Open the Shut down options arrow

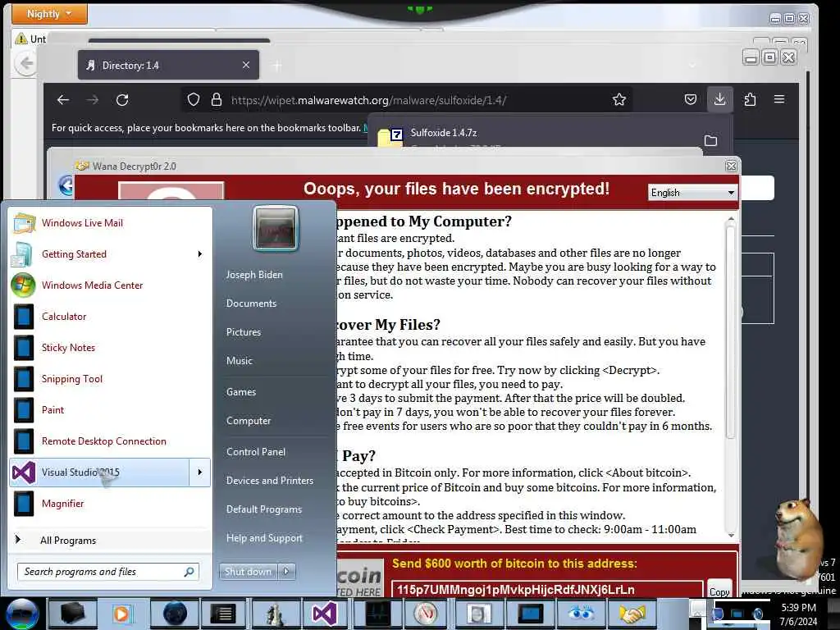pyautogui.click(x=286, y=572)
